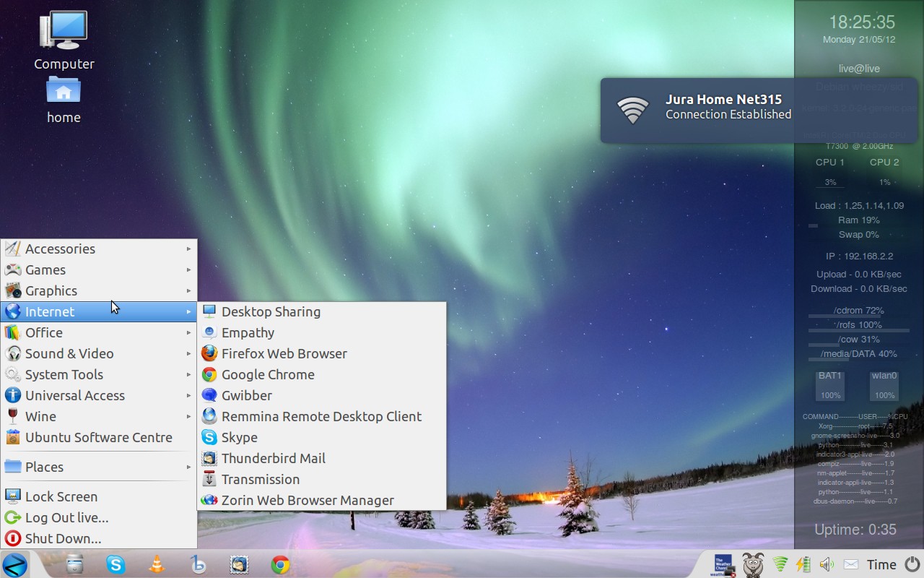
Task: Launch Skype from the taskbar
Action: coord(115,564)
